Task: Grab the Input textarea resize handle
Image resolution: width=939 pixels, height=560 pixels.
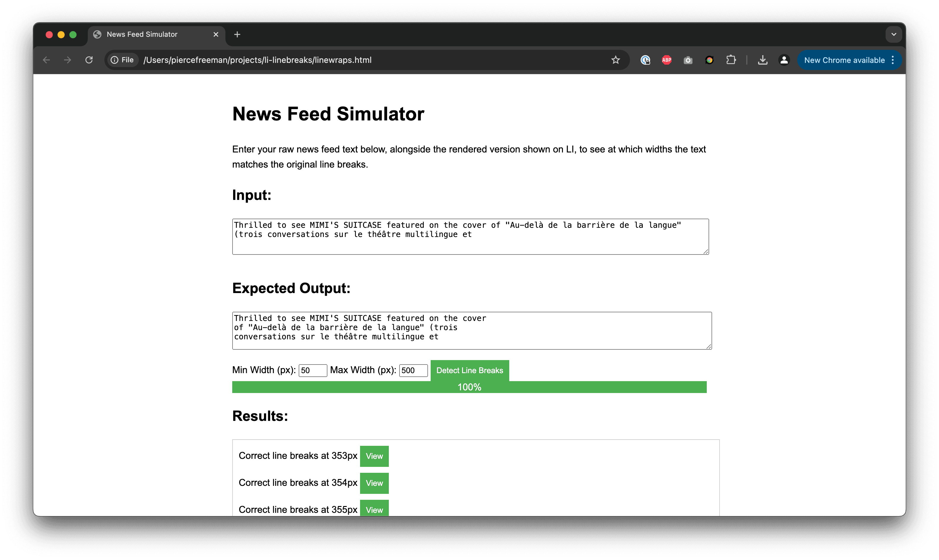Action: tap(706, 251)
